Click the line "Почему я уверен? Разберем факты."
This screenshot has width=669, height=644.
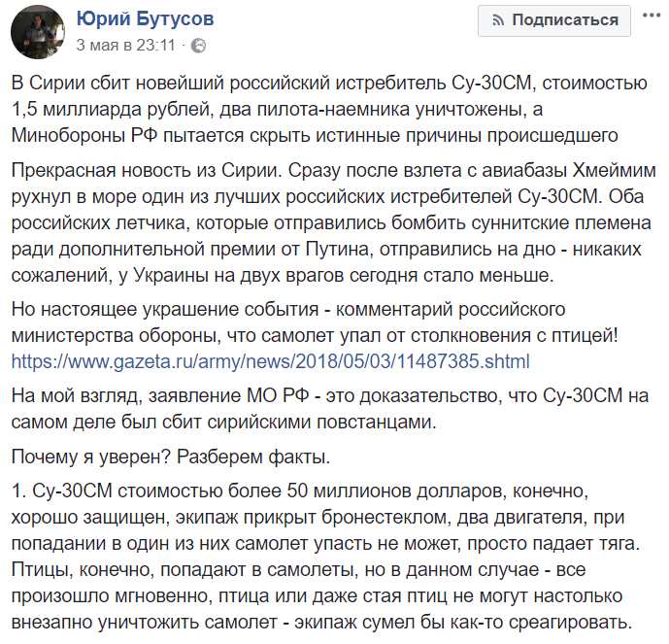point(171,458)
